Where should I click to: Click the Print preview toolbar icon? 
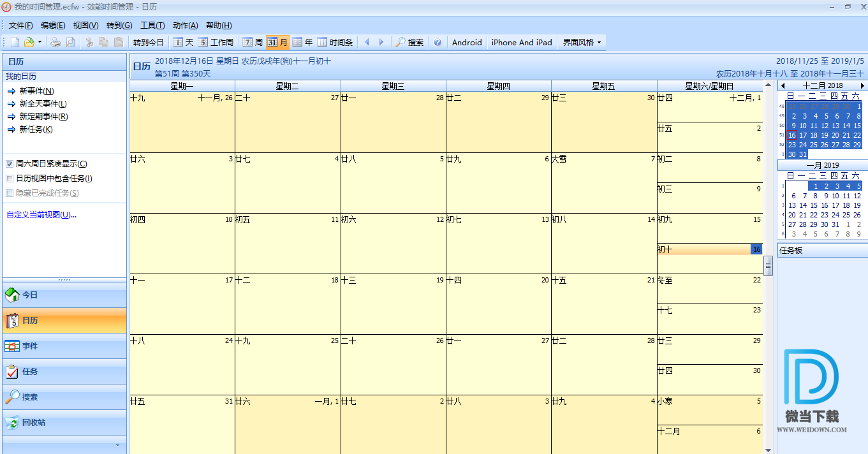coord(70,42)
